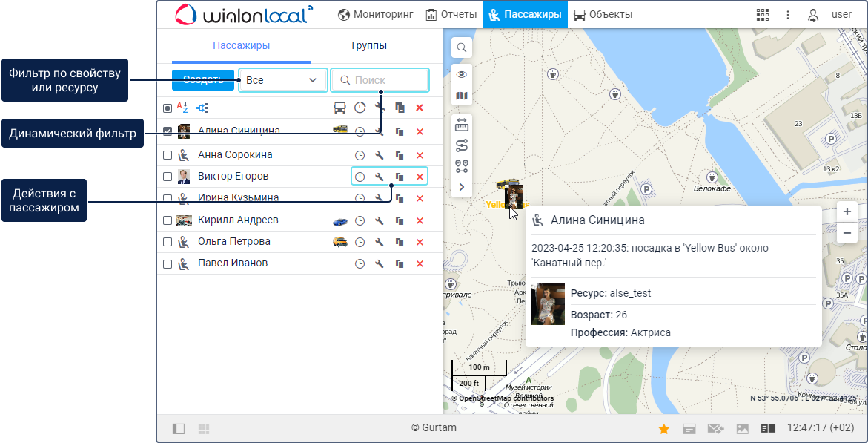Expand the map tools chevron
868x443 pixels.
(462, 188)
